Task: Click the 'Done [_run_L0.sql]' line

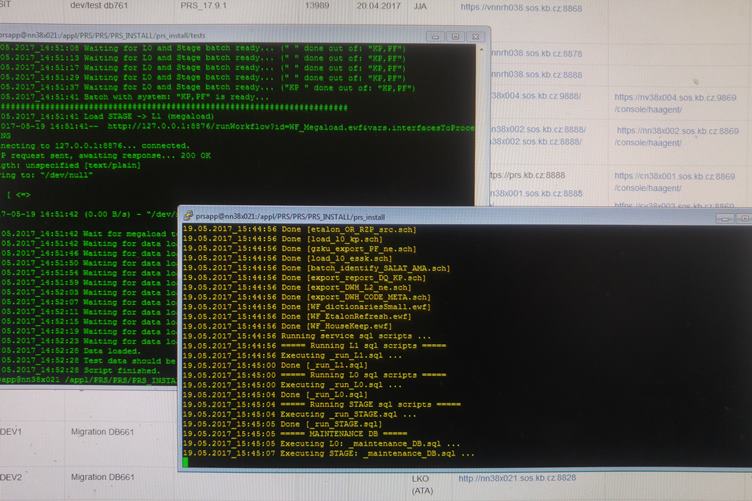Action: coord(275,395)
